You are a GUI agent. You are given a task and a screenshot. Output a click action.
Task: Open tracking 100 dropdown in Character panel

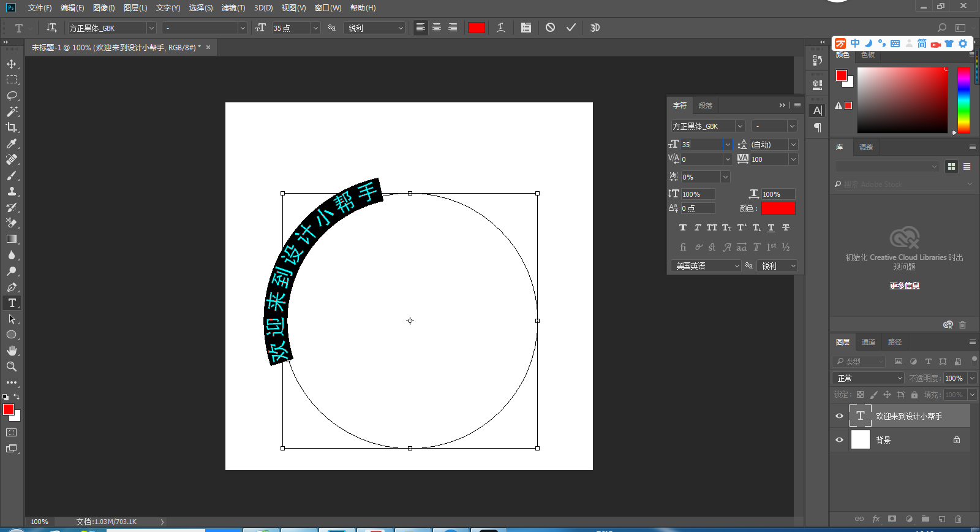coord(793,159)
